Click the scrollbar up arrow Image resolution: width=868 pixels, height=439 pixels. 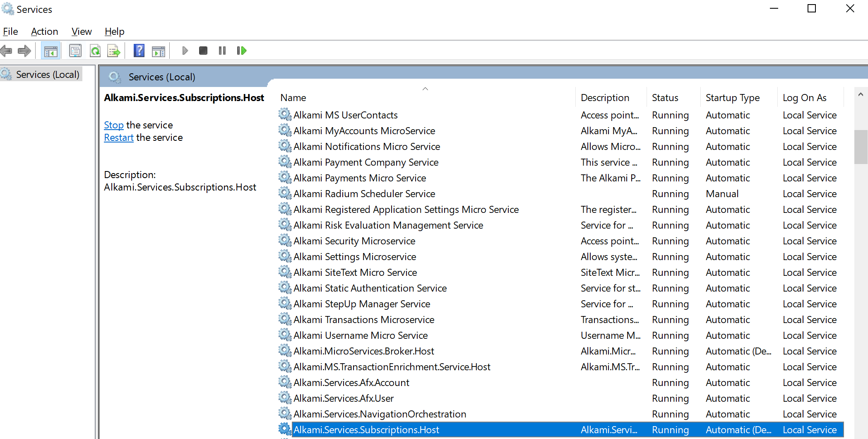pos(861,94)
